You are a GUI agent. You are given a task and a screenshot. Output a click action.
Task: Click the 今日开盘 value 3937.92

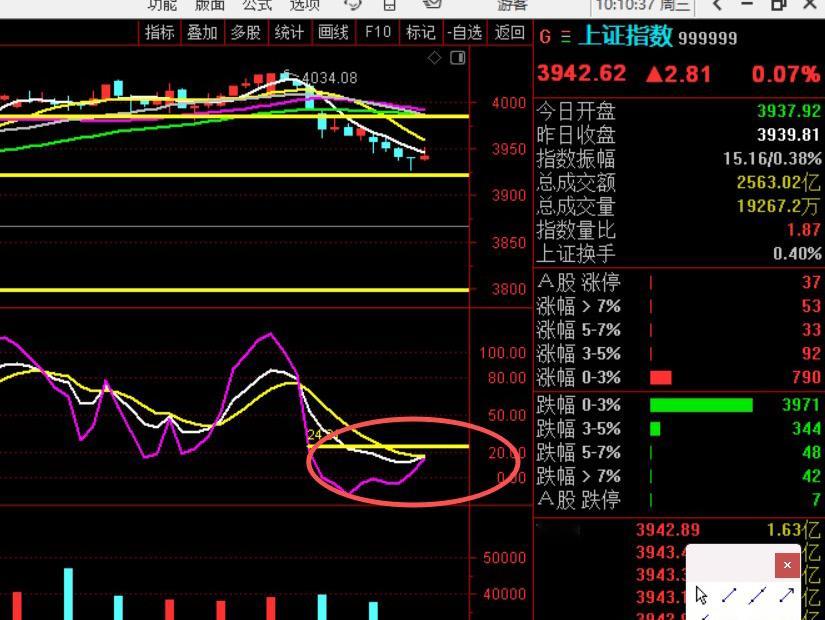(789, 111)
